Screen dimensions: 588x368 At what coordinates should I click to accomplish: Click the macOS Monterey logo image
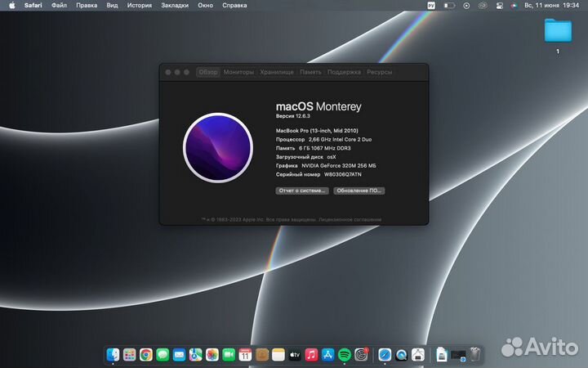tap(218, 147)
